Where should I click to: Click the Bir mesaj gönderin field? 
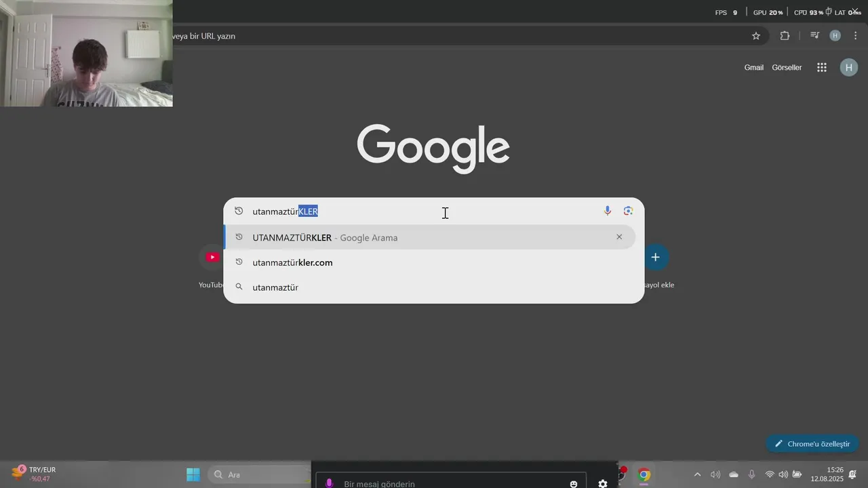click(451, 482)
